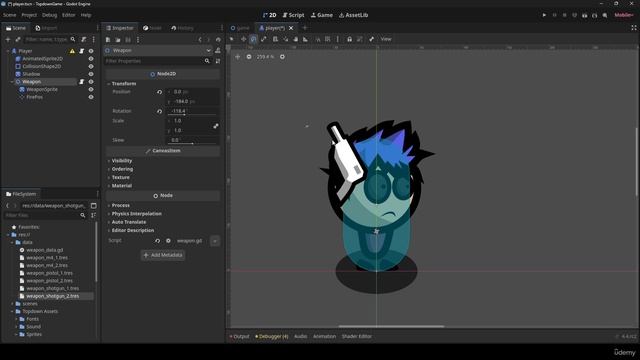Click Add Metadata button
The height and width of the screenshot is (360, 640).
163,255
